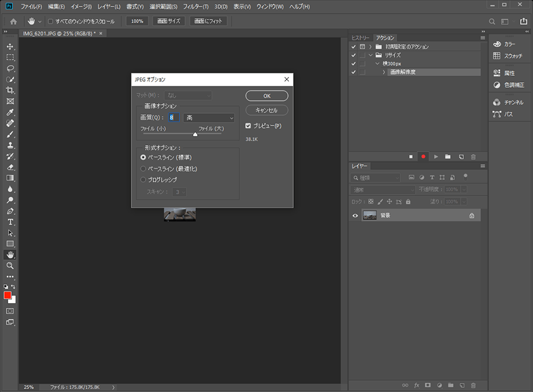Click the file size quality slider handle
The height and width of the screenshot is (392, 533).
pos(195,134)
